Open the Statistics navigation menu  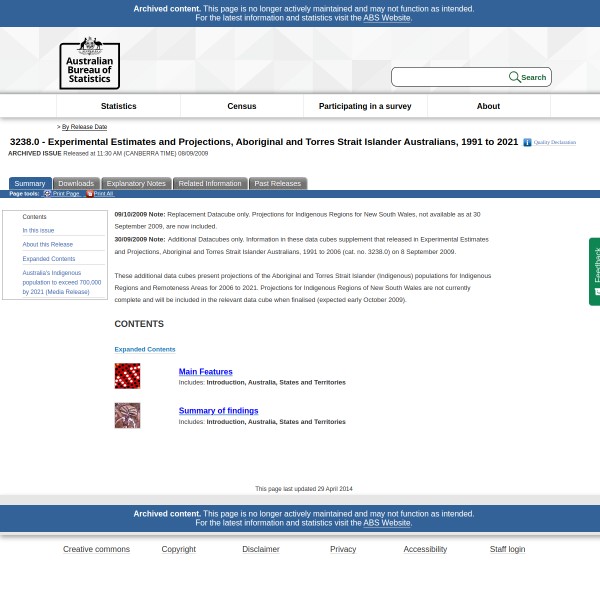click(x=118, y=106)
